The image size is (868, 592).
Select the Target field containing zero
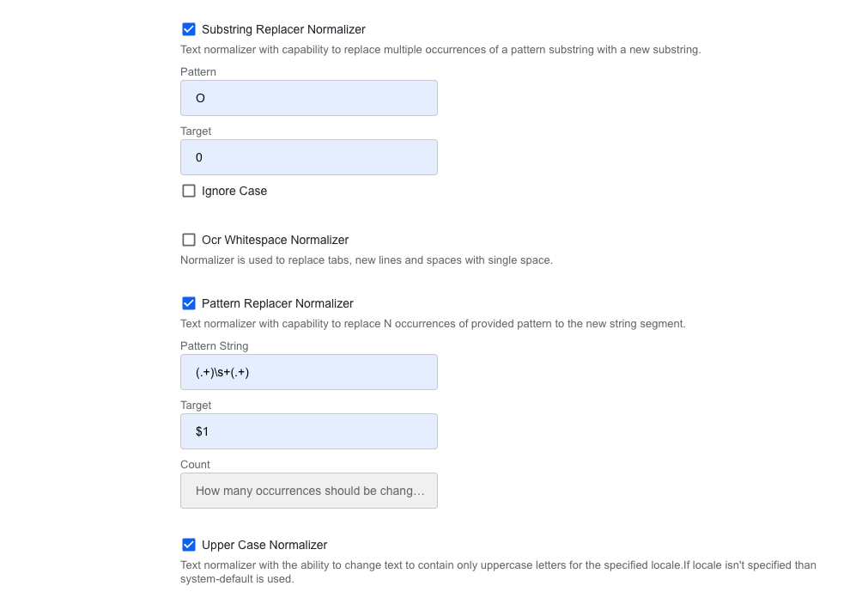pos(309,157)
